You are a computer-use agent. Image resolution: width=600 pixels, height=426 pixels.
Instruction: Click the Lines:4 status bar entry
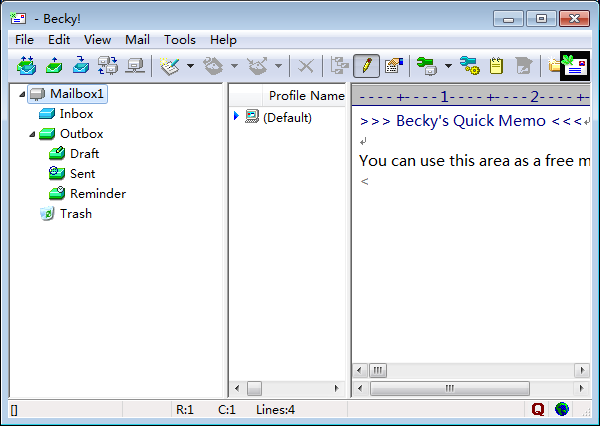coord(276,410)
